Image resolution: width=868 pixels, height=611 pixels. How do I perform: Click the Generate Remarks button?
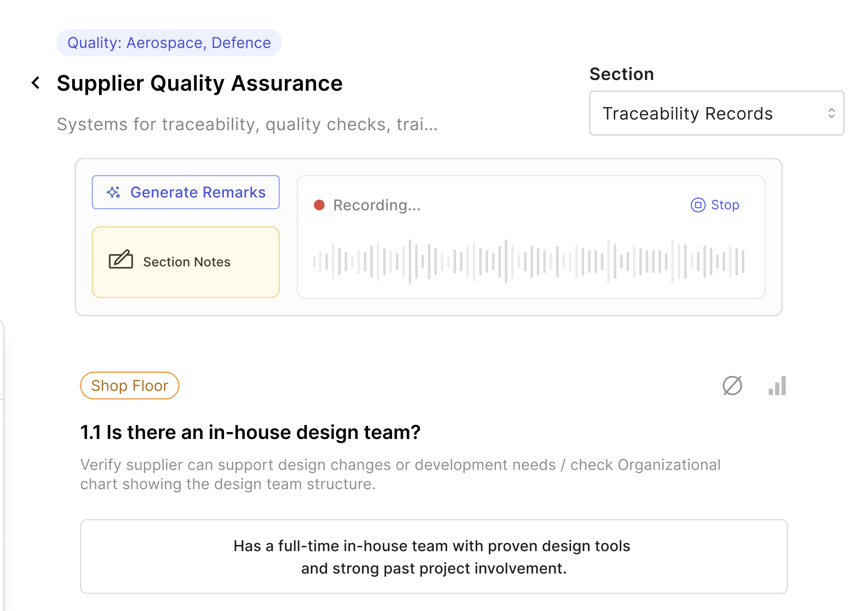click(186, 192)
